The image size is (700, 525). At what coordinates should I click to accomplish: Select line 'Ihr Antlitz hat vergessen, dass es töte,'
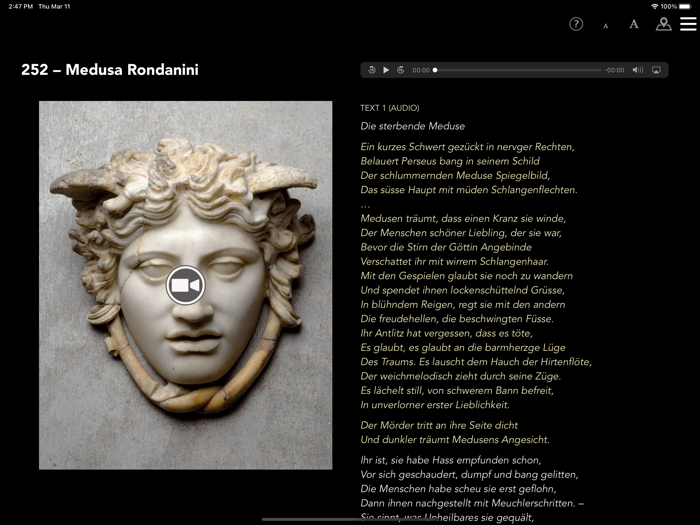point(446,333)
